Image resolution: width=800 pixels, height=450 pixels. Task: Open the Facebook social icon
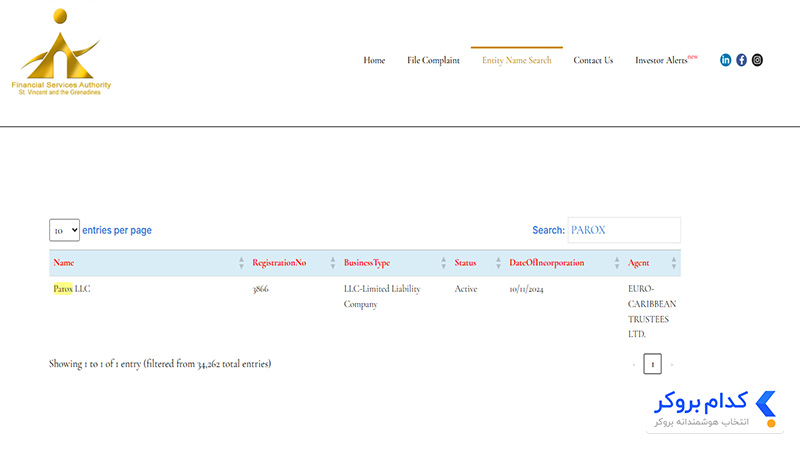coord(741,60)
